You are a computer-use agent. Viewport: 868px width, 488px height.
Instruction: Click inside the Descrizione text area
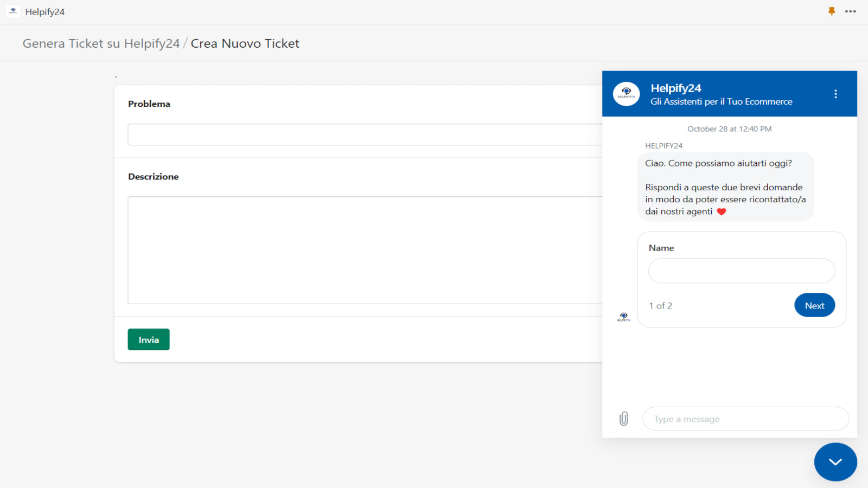tap(365, 250)
